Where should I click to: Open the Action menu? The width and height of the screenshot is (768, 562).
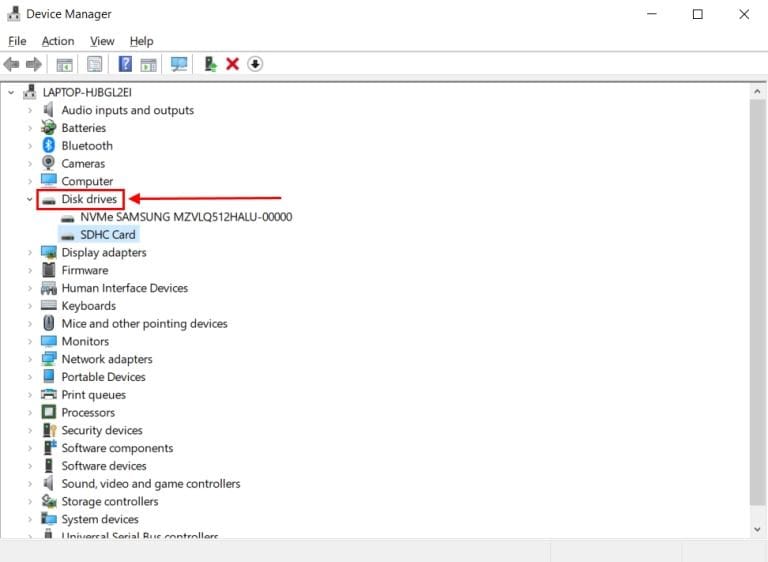(x=58, y=41)
